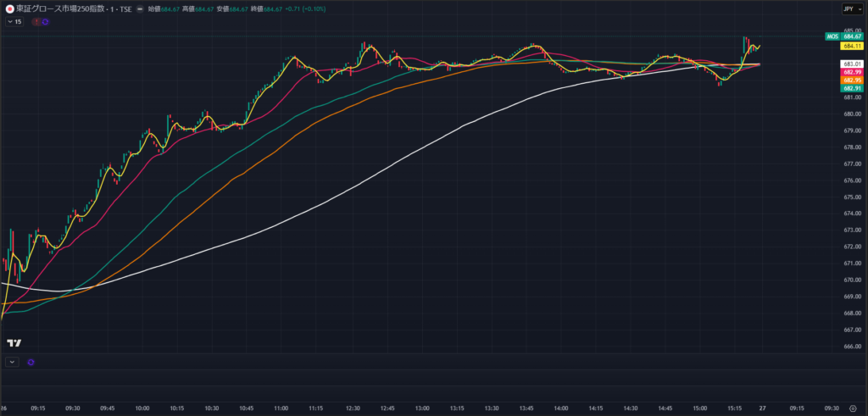
Task: Click the red exclamation warning icon near the legend
Action: pos(36,21)
